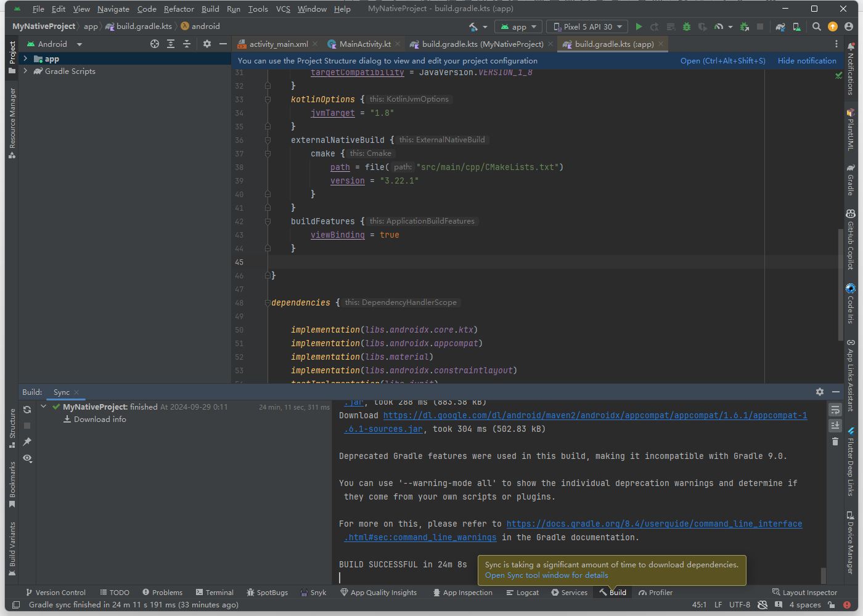
Task: Open the user account avatar icon
Action: (x=849, y=26)
